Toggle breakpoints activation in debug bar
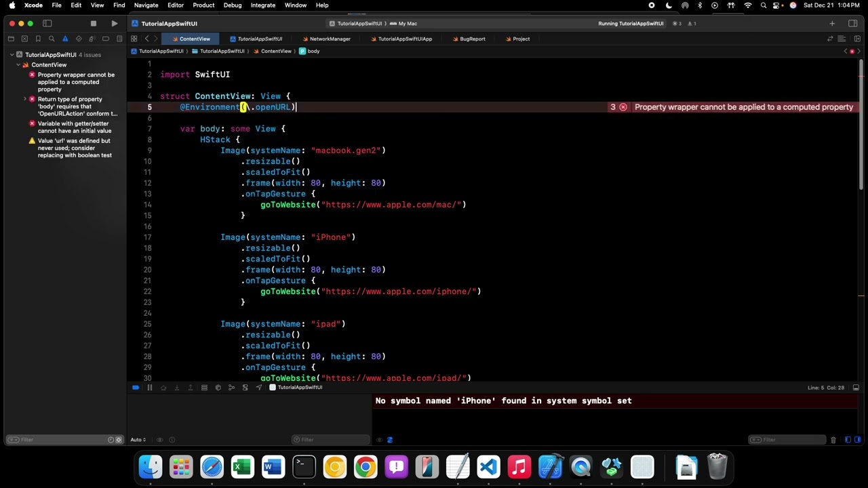The width and height of the screenshot is (868, 488). 136,388
